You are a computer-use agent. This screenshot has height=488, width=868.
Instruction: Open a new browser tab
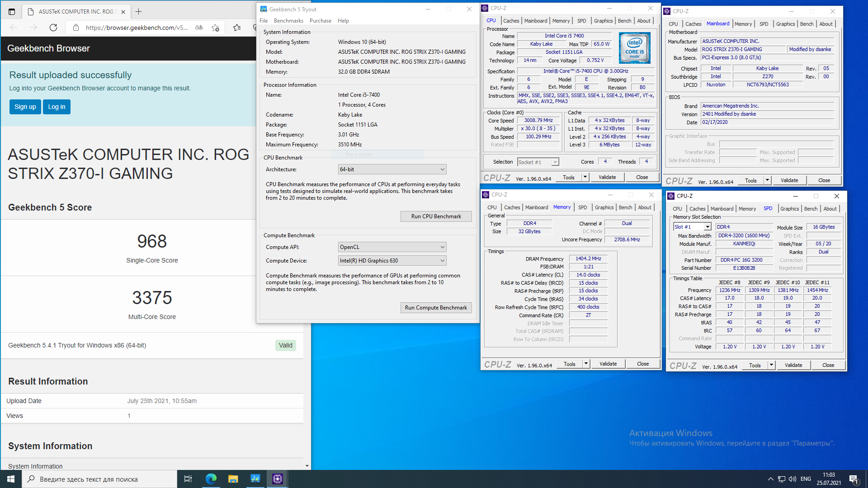(139, 12)
